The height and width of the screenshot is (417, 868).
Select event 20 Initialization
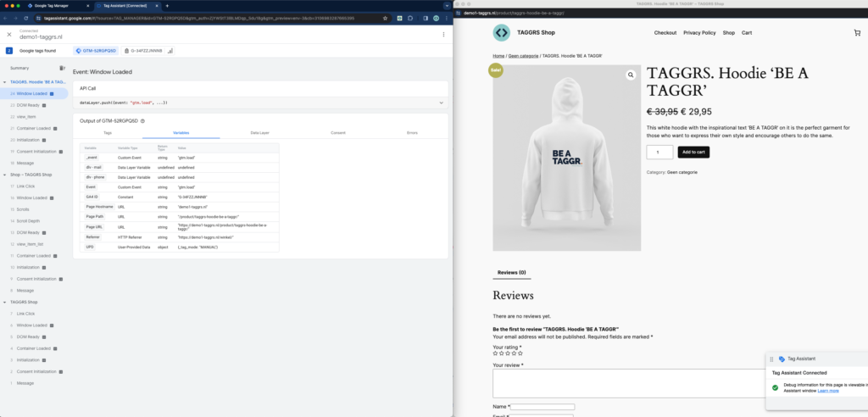pyautogui.click(x=34, y=140)
